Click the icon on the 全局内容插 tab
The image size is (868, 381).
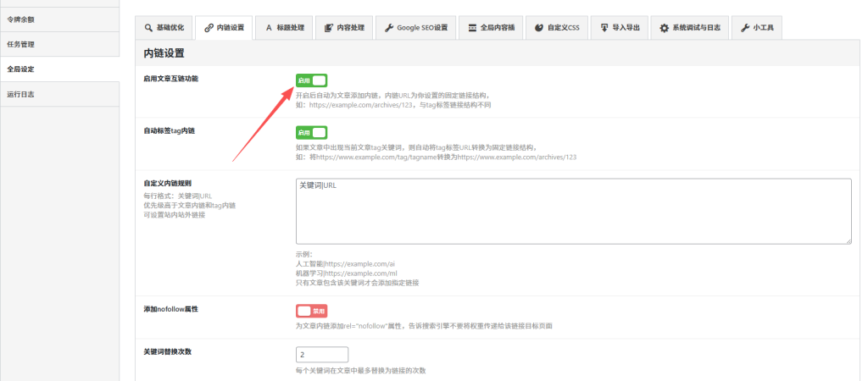[x=472, y=28]
